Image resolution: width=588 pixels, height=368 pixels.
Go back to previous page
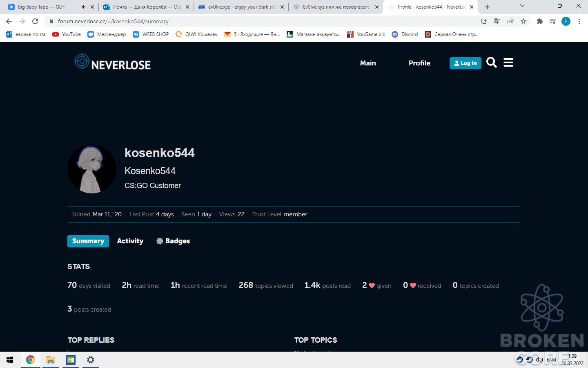[9, 21]
